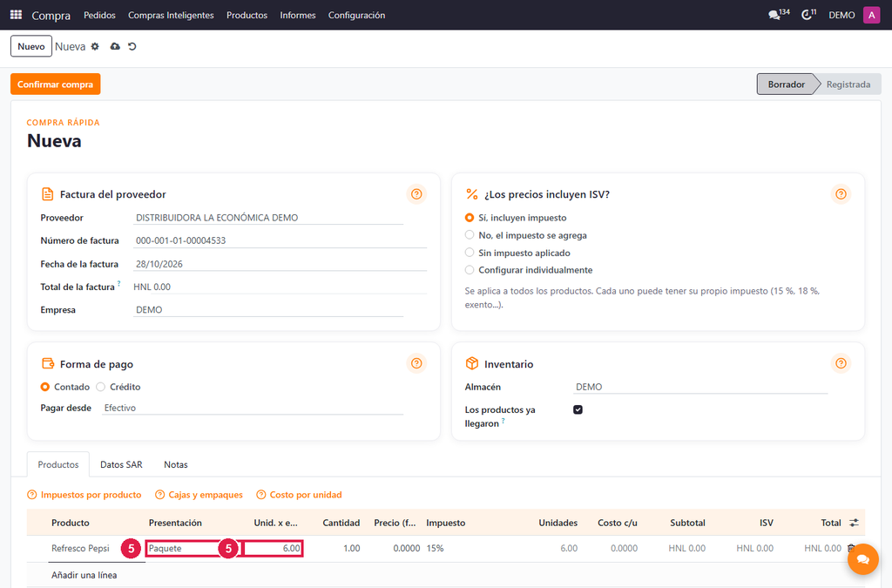
Task: Open the activities clock icon showing 11
Action: [x=808, y=15]
